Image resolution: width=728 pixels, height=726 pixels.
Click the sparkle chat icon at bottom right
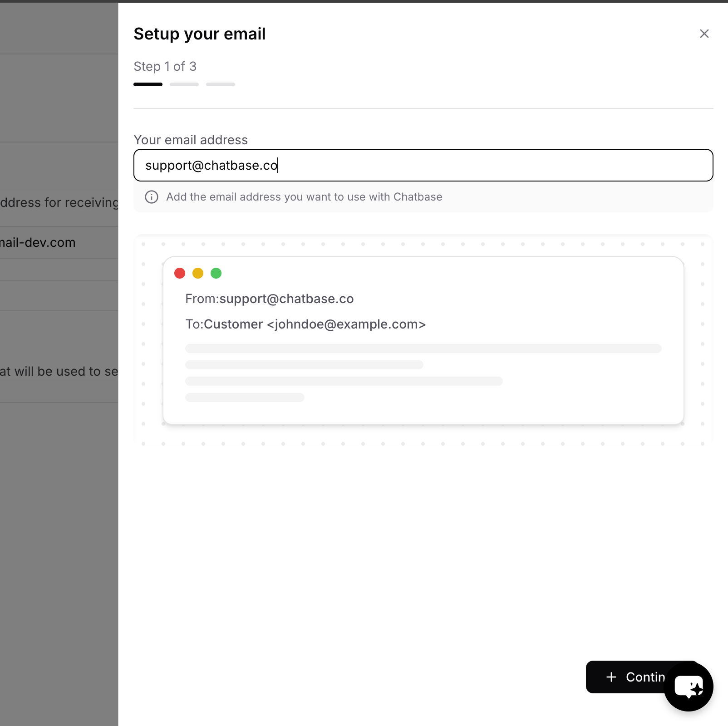click(688, 687)
